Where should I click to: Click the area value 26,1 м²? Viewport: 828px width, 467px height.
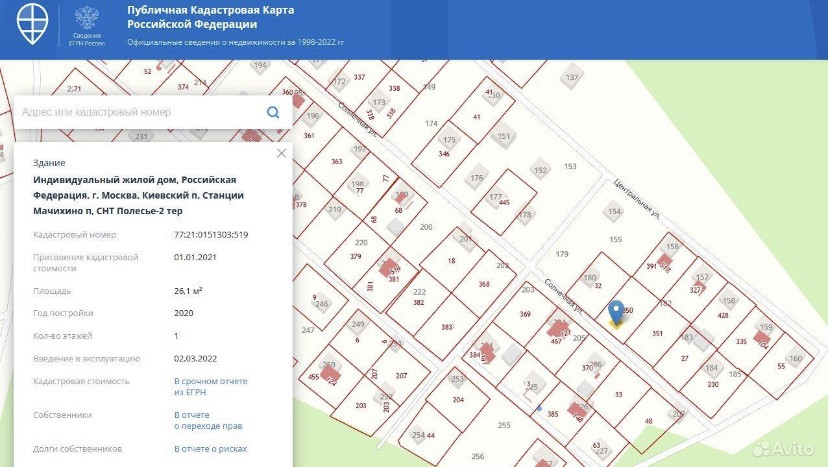(x=188, y=291)
